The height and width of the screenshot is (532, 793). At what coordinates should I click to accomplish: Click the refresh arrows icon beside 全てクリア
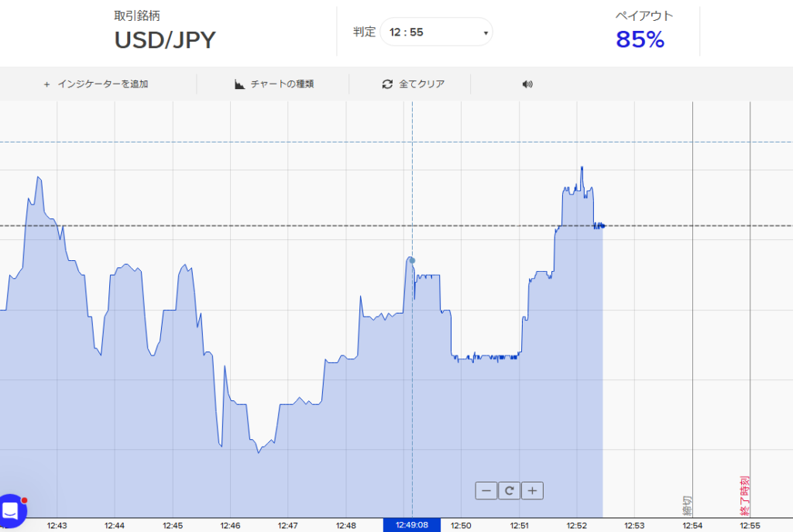click(x=387, y=84)
